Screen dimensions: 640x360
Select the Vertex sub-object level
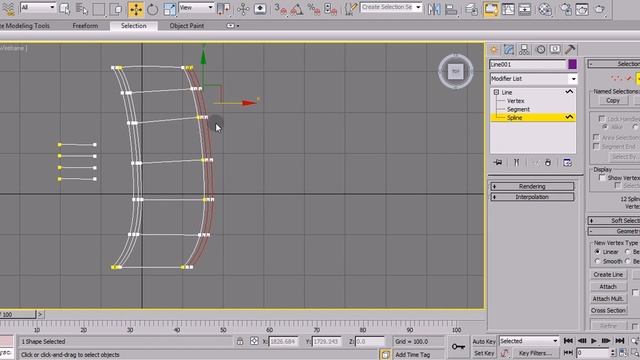click(x=516, y=101)
